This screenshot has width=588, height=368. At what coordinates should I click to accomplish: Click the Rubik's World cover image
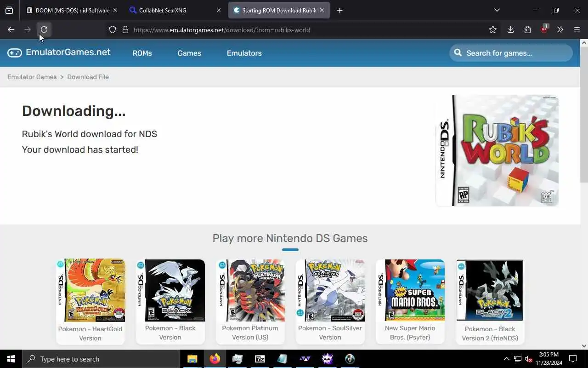(x=497, y=150)
